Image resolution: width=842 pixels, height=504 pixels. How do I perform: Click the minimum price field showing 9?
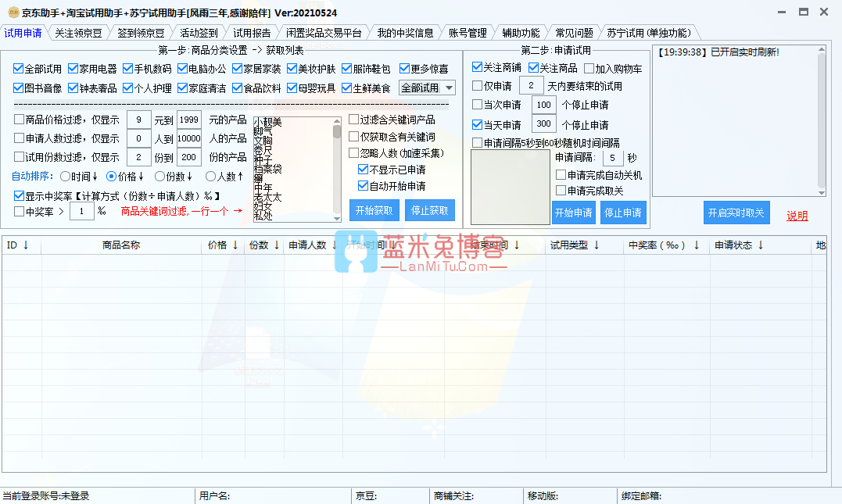coord(138,120)
